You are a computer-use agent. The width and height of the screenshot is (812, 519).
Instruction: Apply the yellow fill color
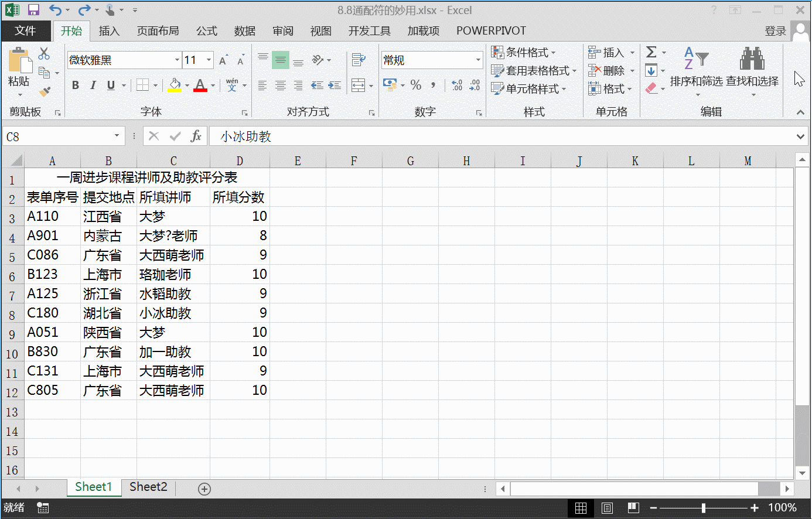[x=175, y=85]
